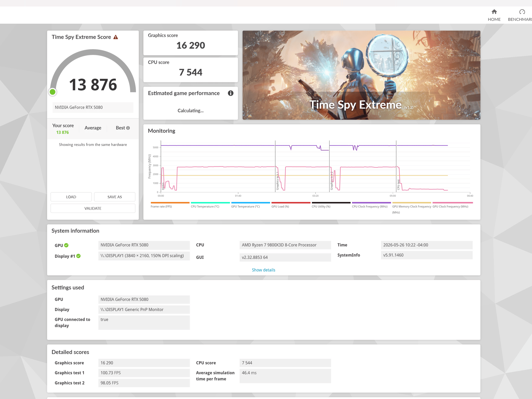Toggle GPU Temperature legend entry

pyautogui.click(x=250, y=205)
